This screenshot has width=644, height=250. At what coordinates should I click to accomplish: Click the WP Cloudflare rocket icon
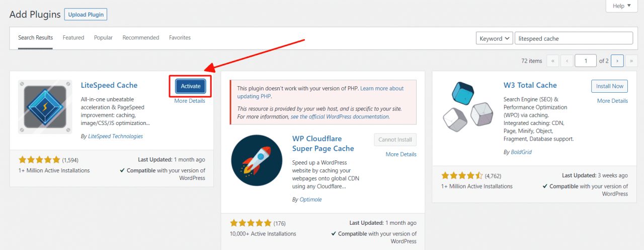click(x=258, y=160)
